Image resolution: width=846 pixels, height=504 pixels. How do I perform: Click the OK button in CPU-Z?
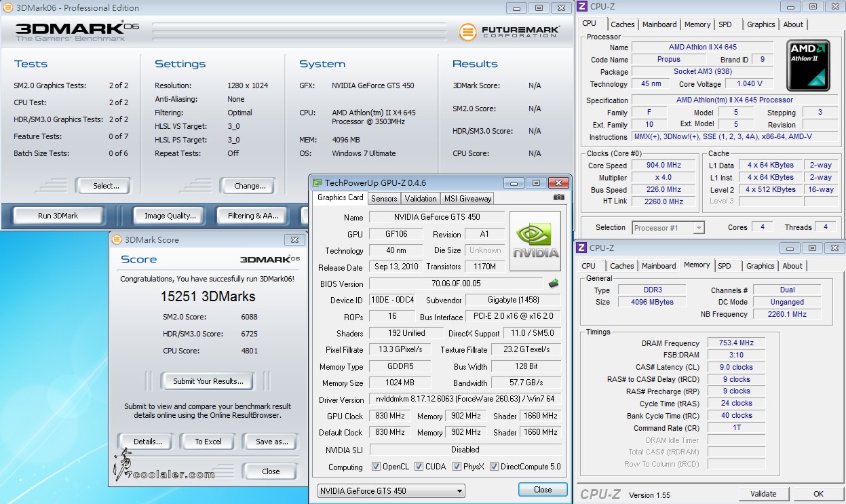click(x=819, y=494)
